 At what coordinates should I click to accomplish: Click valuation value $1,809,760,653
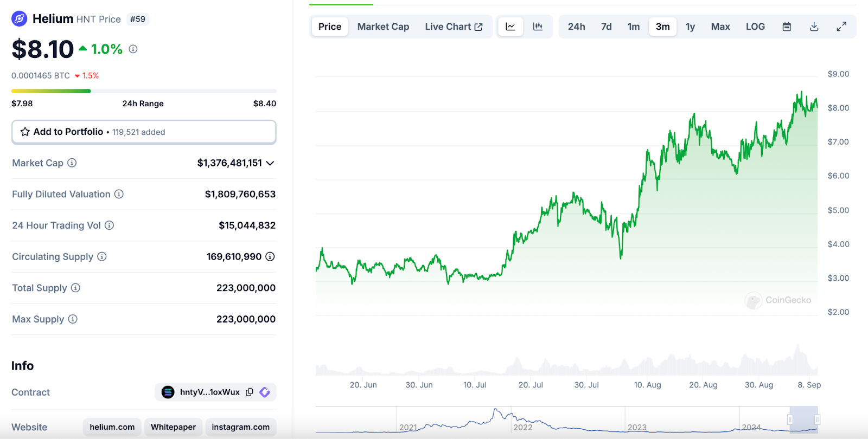[x=240, y=194]
